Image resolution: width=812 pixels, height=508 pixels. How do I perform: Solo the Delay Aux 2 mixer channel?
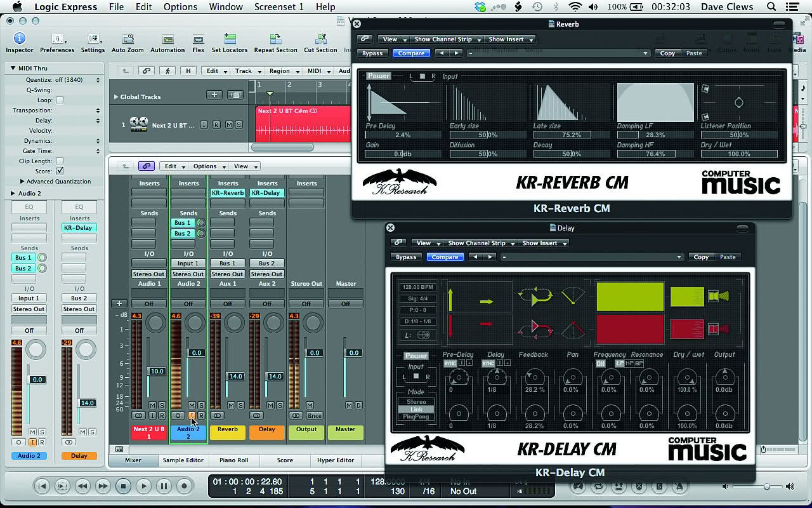[279, 405]
